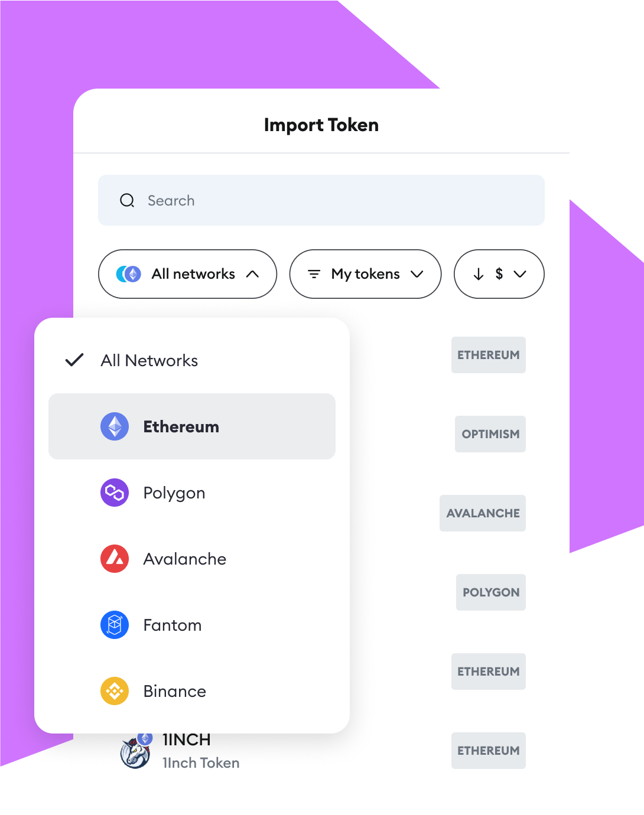
Task: Click the POLYGON network tag
Action: coord(491,592)
